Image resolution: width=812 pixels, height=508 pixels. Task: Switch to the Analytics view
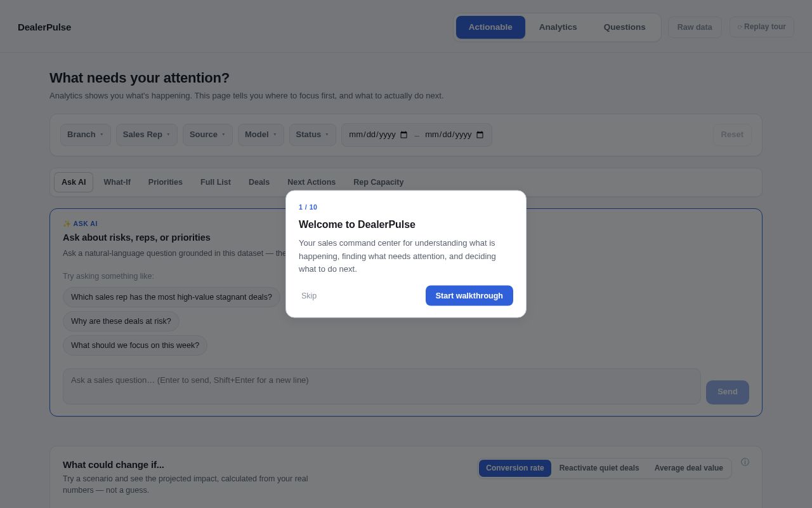coord(558,27)
